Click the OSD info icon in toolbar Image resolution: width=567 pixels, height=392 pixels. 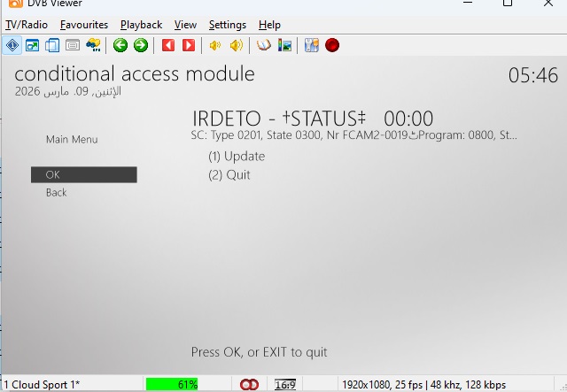(x=12, y=45)
